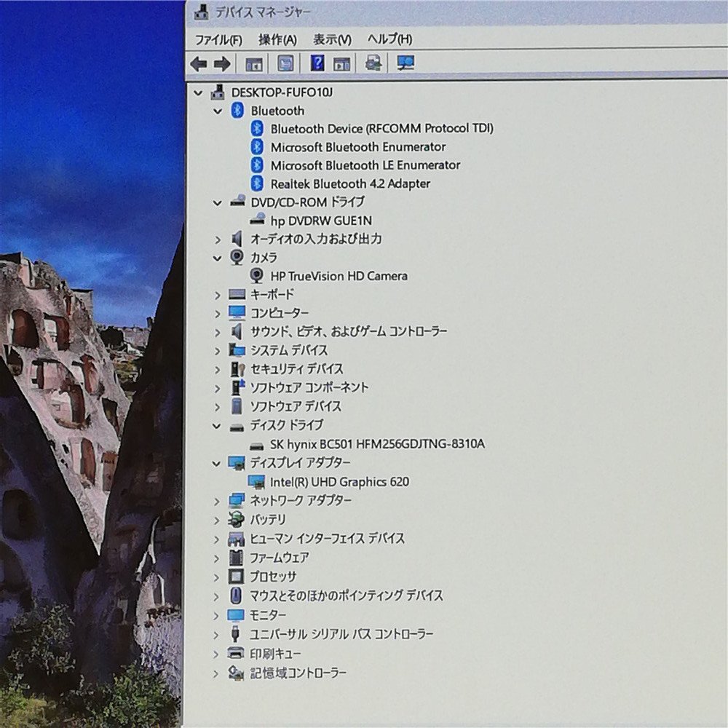Collapse the DVD/CD-ROM ドライブ category
The width and height of the screenshot is (728, 728).
tap(217, 202)
